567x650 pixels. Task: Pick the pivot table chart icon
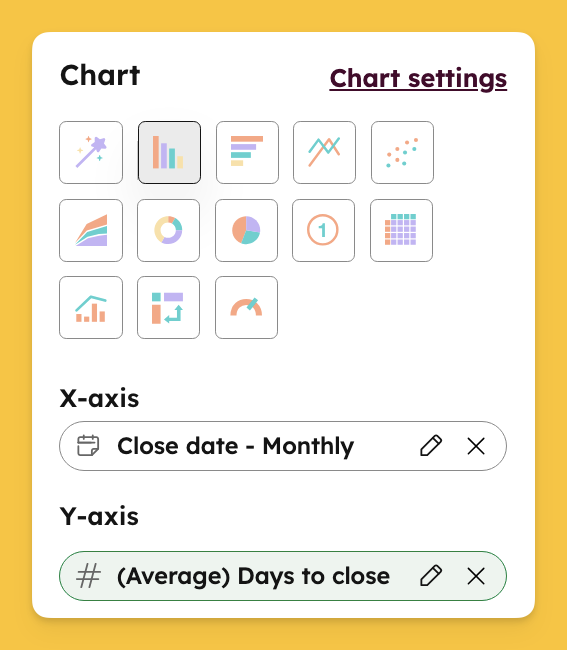(168, 308)
